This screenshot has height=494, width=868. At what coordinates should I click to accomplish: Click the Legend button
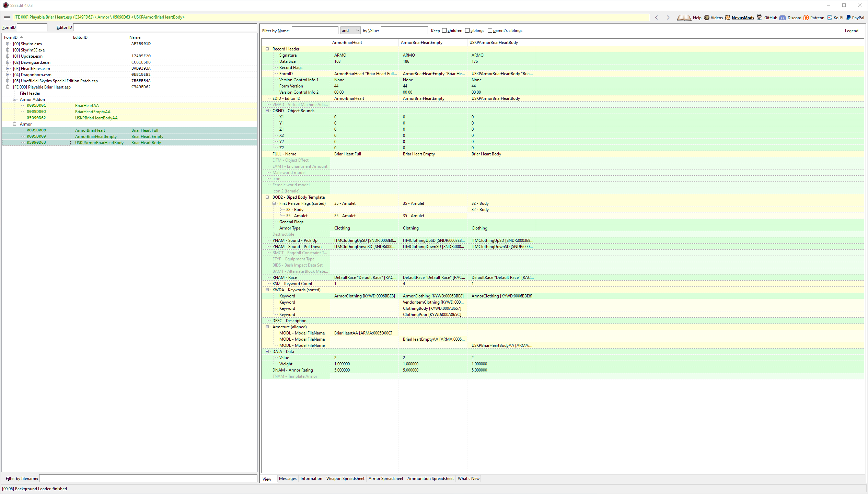coord(851,31)
